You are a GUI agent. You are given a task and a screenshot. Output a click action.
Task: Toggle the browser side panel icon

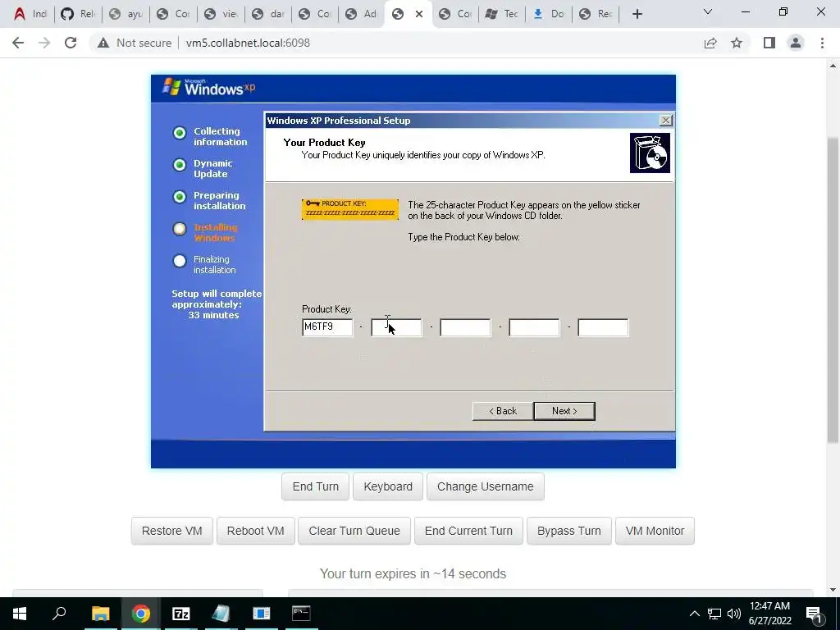[x=769, y=43]
